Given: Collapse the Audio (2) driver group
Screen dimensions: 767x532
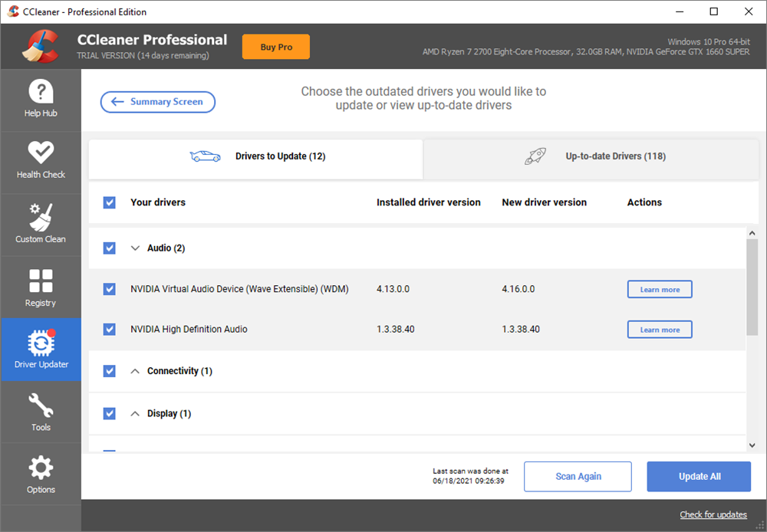Looking at the screenshot, I should pyautogui.click(x=136, y=248).
